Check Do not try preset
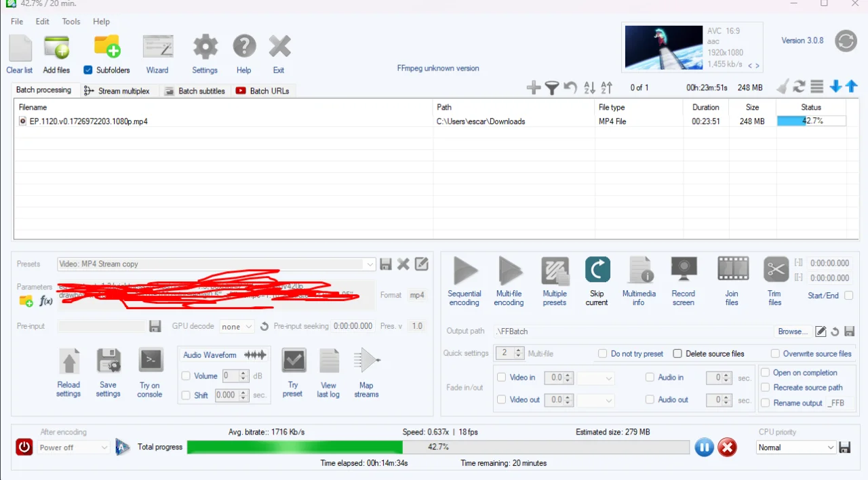Image resolution: width=868 pixels, height=480 pixels. click(x=602, y=354)
